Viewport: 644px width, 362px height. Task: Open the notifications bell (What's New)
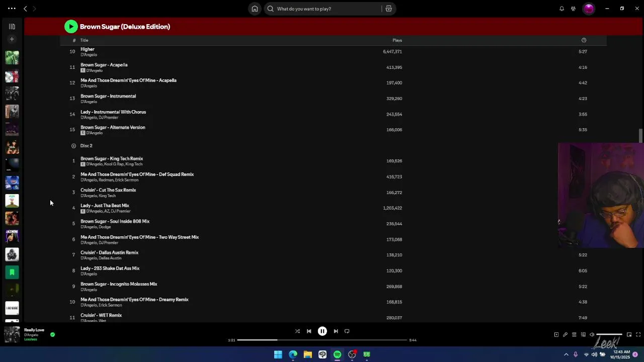[561, 9]
